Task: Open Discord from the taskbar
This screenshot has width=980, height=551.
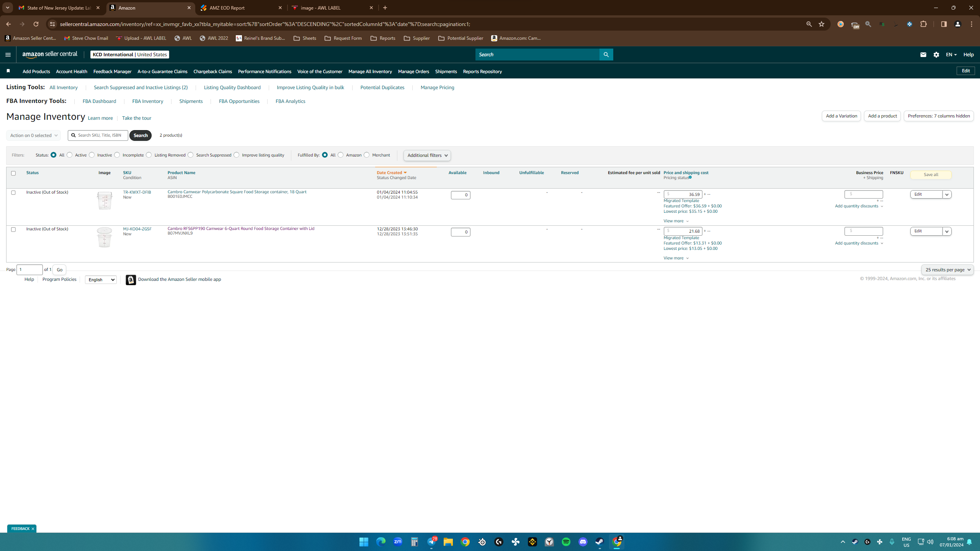Action: pos(583,542)
